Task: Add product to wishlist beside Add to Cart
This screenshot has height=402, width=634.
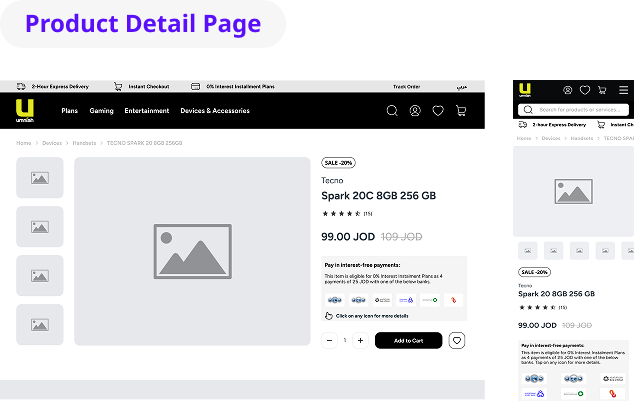Action: [x=457, y=341]
